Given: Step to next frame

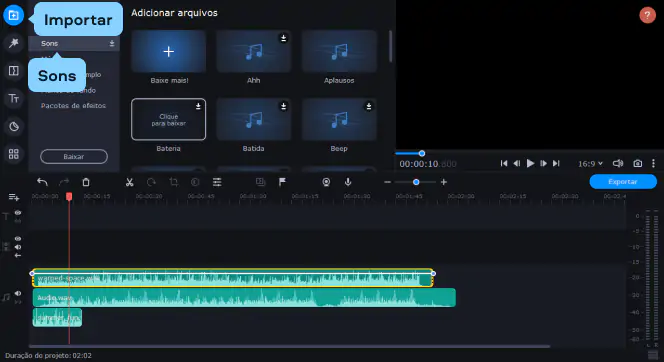Looking at the screenshot, I should click(x=543, y=163).
